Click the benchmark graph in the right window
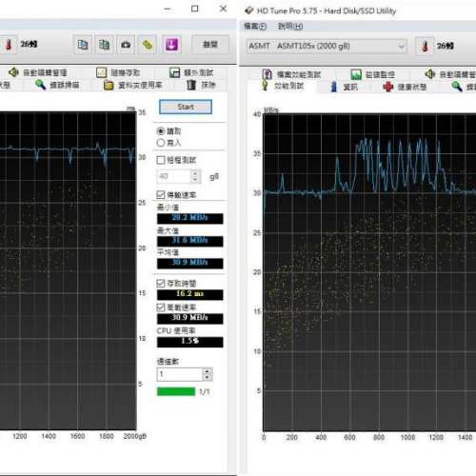 tap(369, 272)
